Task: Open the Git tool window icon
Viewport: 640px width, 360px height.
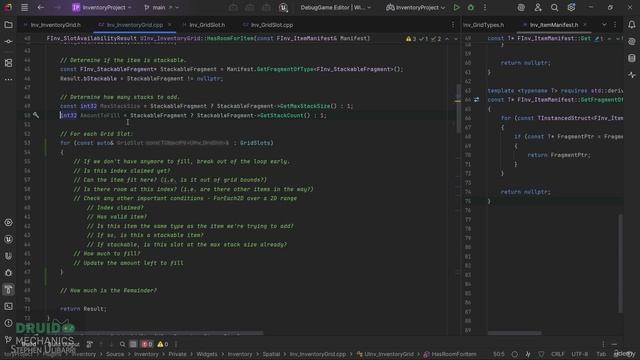Action: pyautogui.click(x=8, y=340)
